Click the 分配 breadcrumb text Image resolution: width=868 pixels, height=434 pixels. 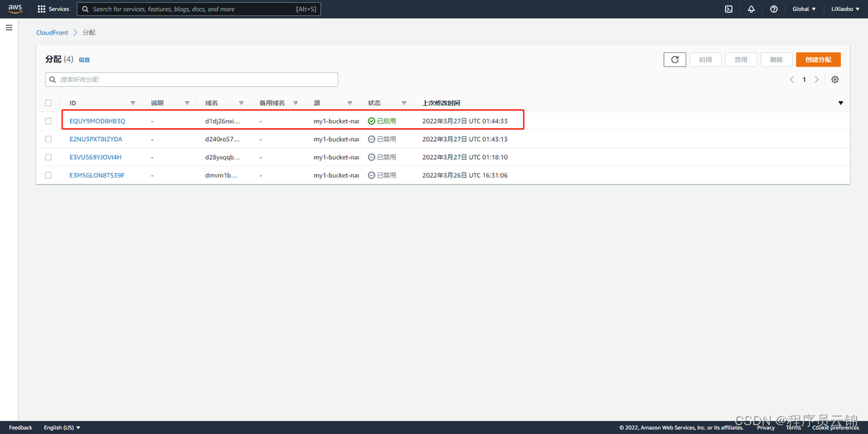89,33
